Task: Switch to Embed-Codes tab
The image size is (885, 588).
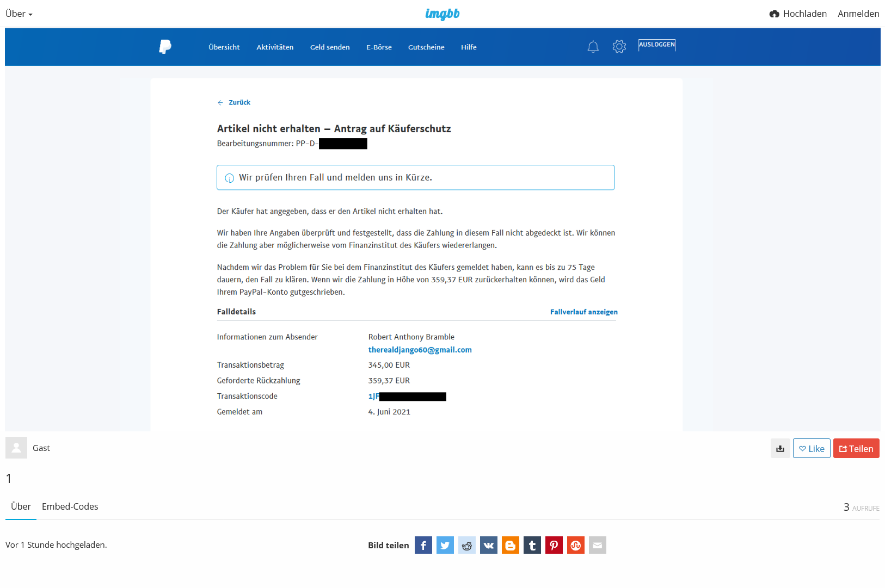Action: pos(70,506)
